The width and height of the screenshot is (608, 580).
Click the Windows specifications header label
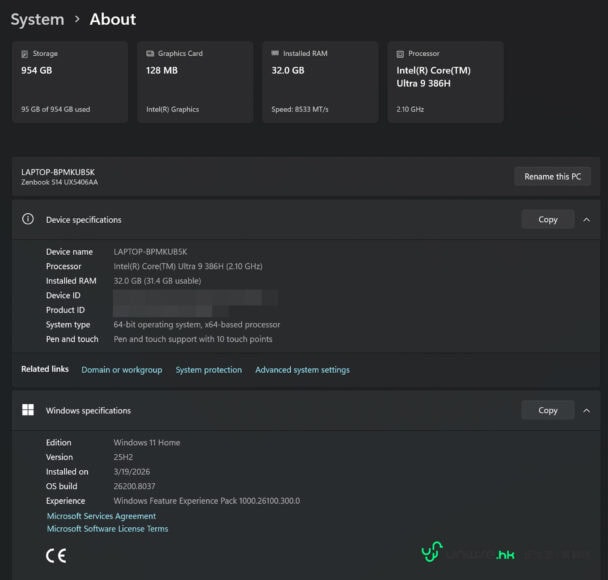[x=88, y=411]
